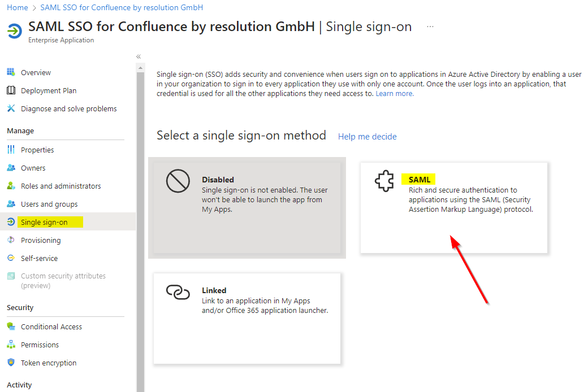The width and height of the screenshot is (588, 392).
Task: Click the Diagnose and solve problems icon
Action: point(11,108)
